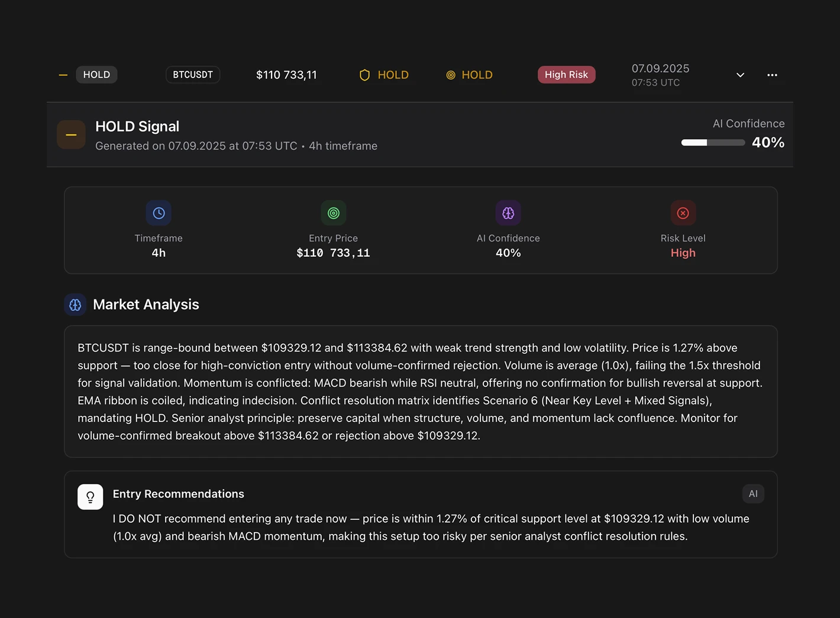Image resolution: width=840 pixels, height=618 pixels.
Task: Click the purple brain AI Confidence icon
Action: (x=508, y=213)
